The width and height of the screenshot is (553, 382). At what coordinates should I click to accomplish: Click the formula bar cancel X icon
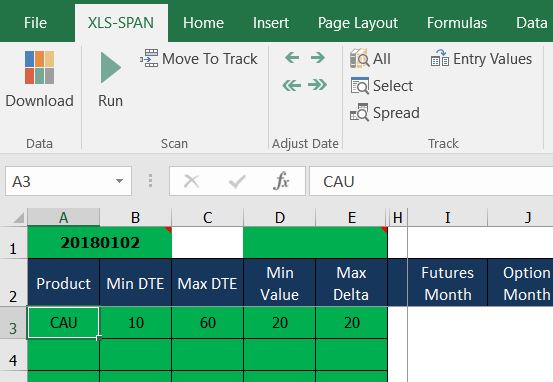(x=192, y=181)
